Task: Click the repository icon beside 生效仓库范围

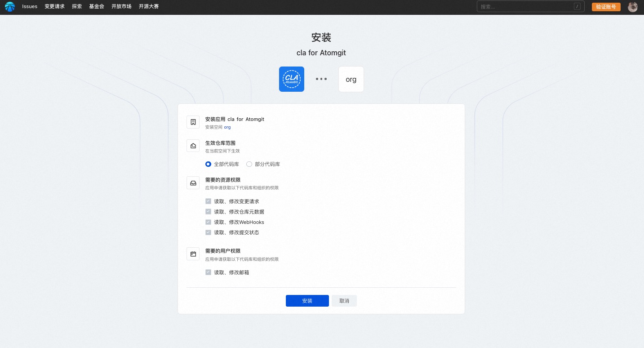Action: [x=193, y=146]
